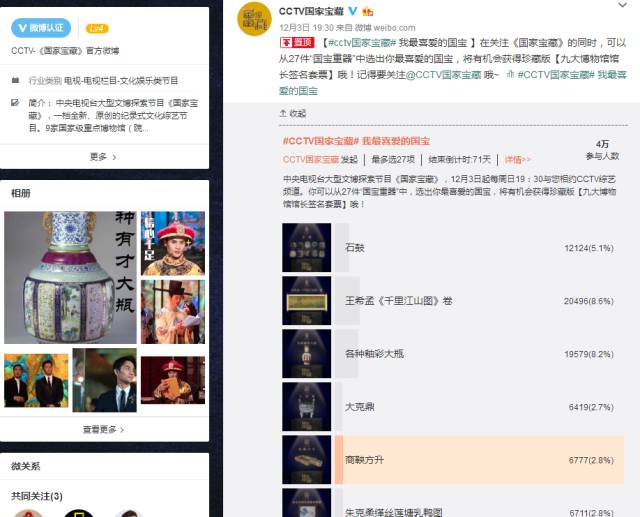Image resolution: width=640 pixels, height=517 pixels.
Task: Click the 置顶 pinned tag
Action: pyautogui.click(x=297, y=42)
